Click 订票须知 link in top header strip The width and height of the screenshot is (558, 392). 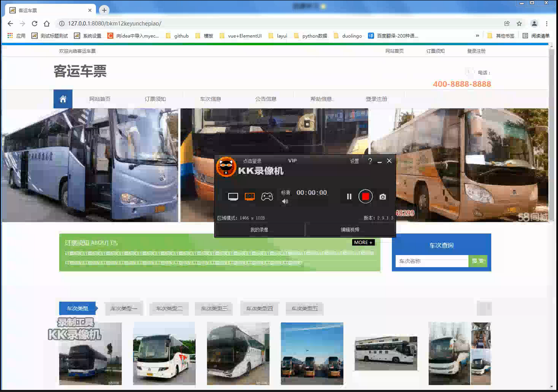[x=435, y=51]
